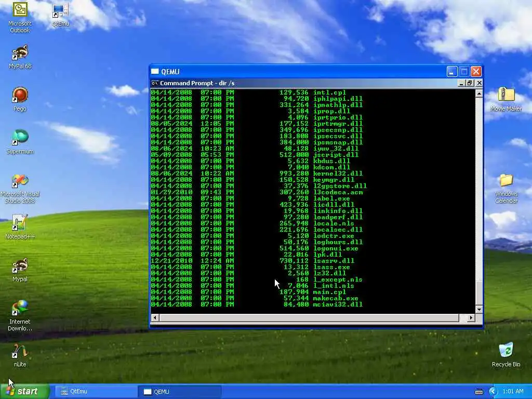532x399 pixels.
Task: Switch to QtEmu taskbar button
Action: [97, 392]
